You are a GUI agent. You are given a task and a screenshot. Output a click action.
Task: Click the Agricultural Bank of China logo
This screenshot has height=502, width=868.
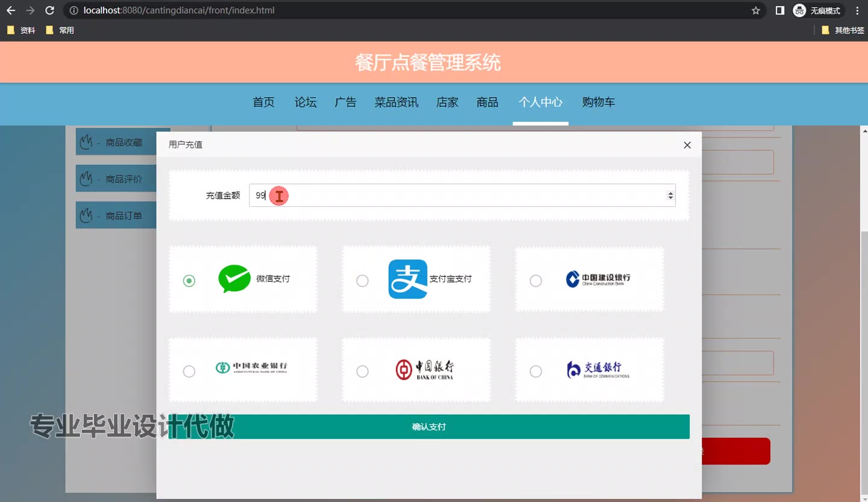pyautogui.click(x=251, y=367)
